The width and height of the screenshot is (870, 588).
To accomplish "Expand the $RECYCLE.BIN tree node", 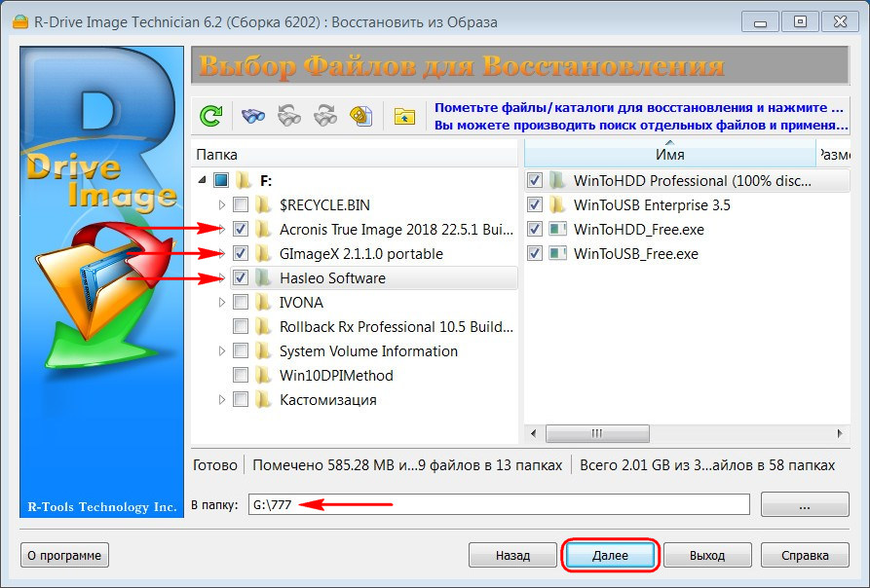I will (x=222, y=205).
